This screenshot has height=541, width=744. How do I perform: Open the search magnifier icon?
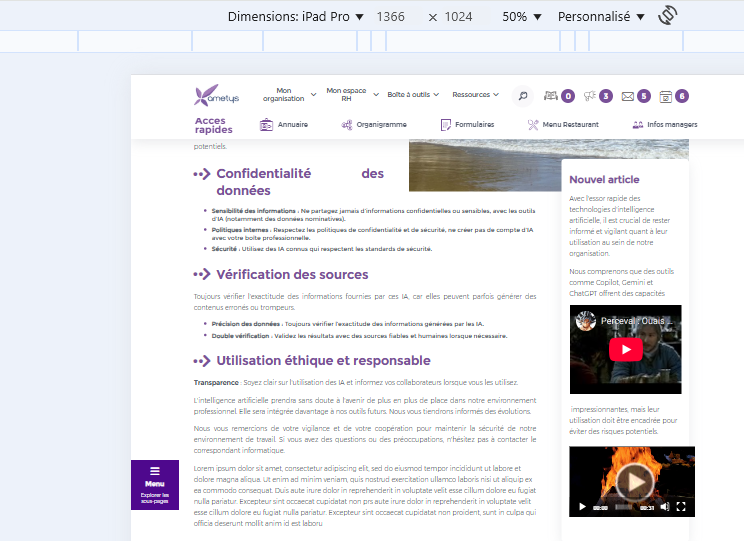pyautogui.click(x=522, y=96)
